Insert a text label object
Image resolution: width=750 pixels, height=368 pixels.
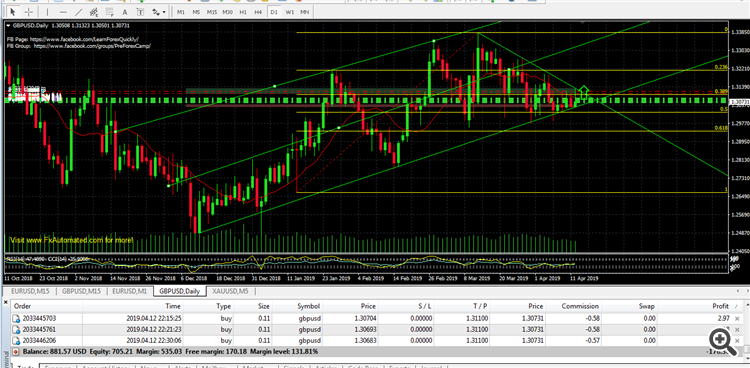coord(140,12)
